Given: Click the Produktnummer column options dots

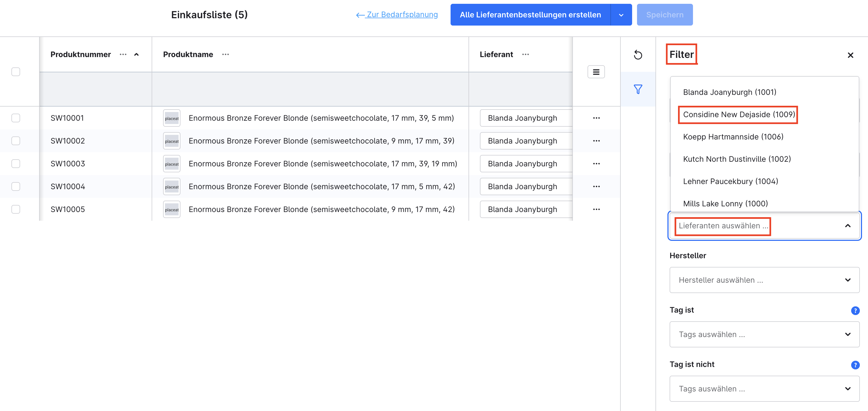Looking at the screenshot, I should pyautogui.click(x=123, y=54).
